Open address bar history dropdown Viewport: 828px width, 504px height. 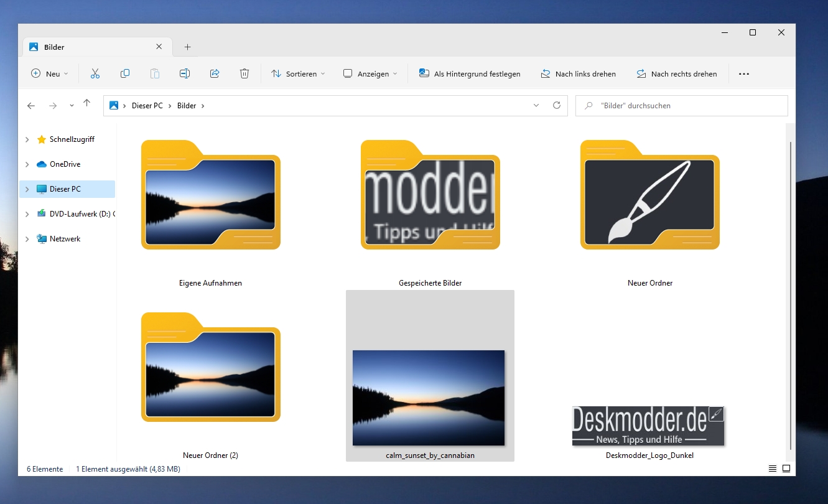click(x=536, y=106)
